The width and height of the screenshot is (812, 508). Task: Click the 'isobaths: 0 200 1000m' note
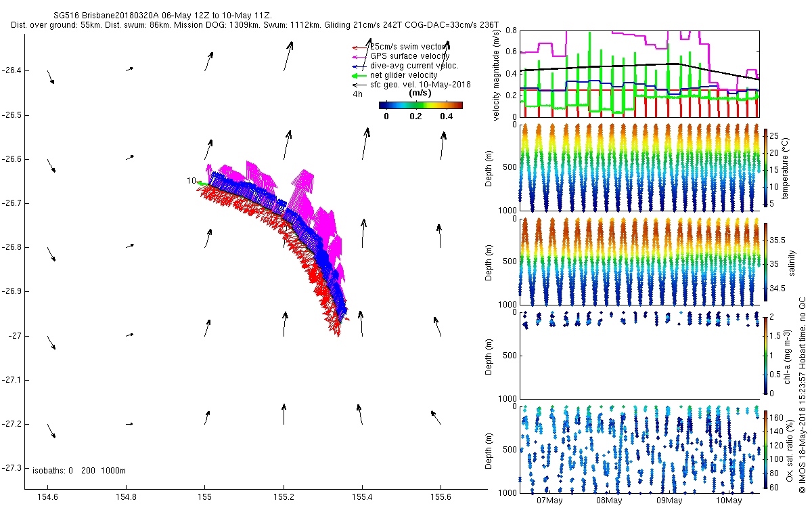[79, 470]
